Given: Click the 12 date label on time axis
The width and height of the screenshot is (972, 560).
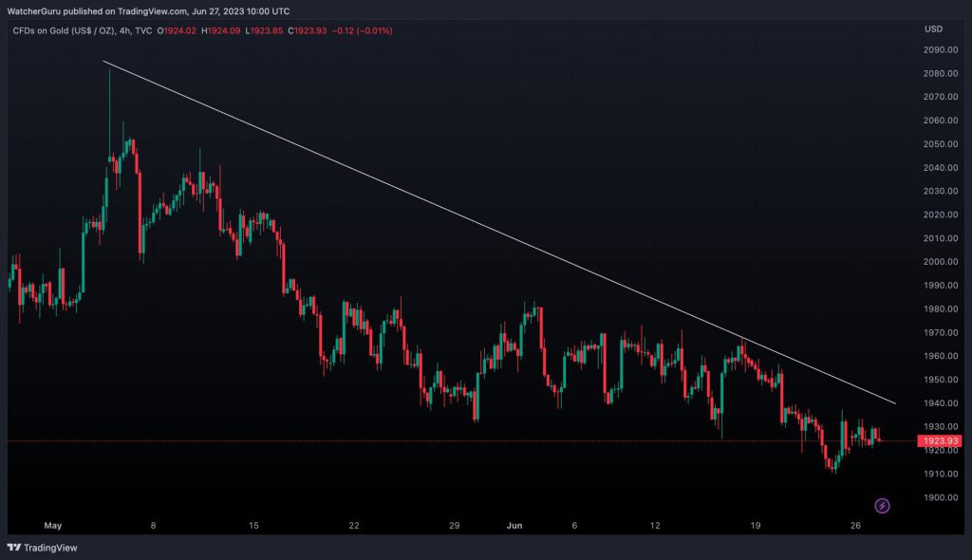Looking at the screenshot, I should pyautogui.click(x=655, y=525).
